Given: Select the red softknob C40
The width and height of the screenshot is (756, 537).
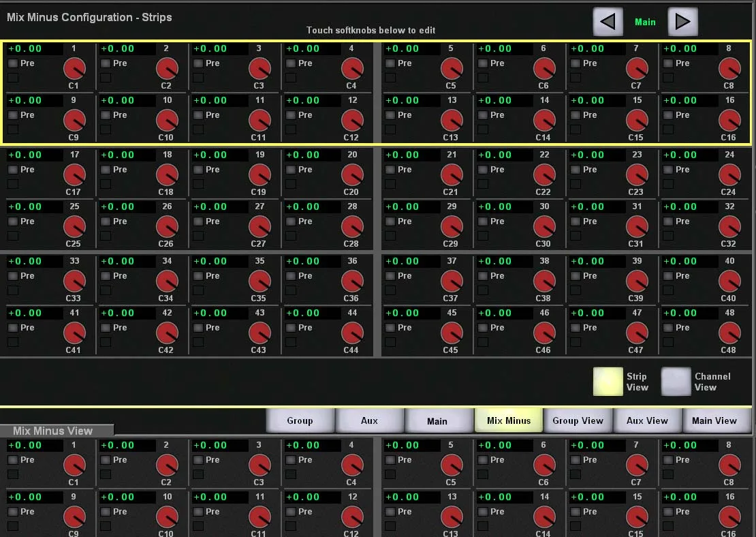Looking at the screenshot, I should pyautogui.click(x=729, y=281).
